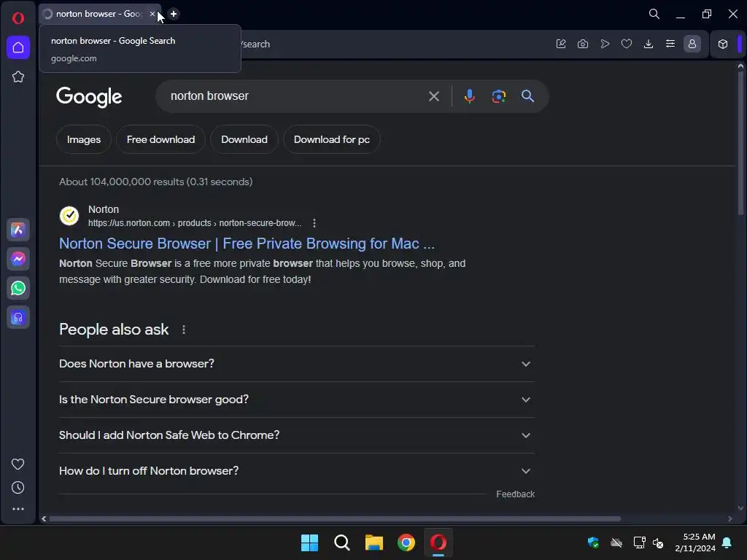The height and width of the screenshot is (560, 747).
Task: Open the Bookmarks star in sidebar
Action: [18, 77]
